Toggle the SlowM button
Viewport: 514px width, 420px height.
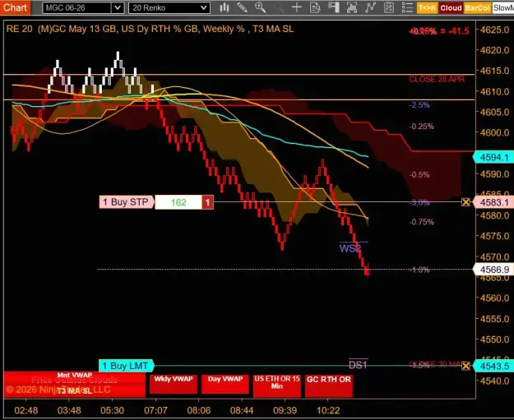tap(502, 8)
